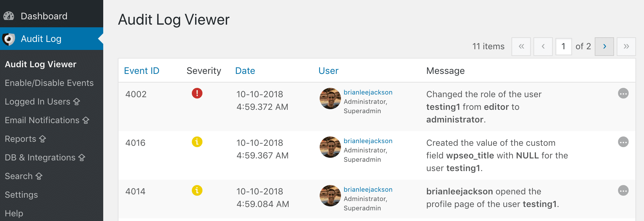Sort the log by Date column
Image resolution: width=644 pixels, height=221 pixels.
click(x=245, y=71)
